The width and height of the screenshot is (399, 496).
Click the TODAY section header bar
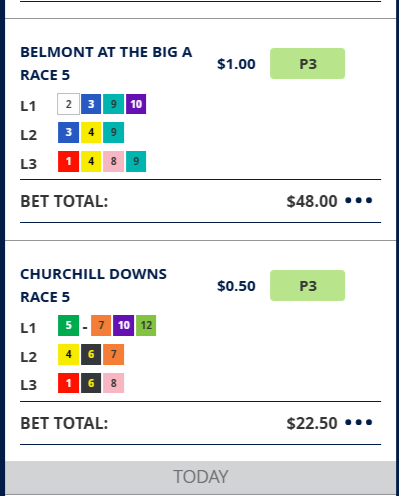[200, 477]
